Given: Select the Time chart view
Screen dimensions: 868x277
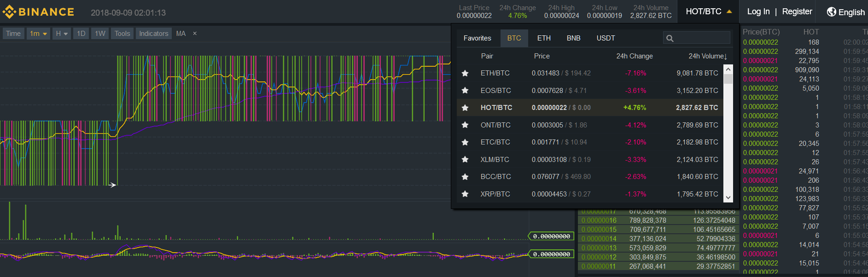Looking at the screenshot, I should point(13,34).
